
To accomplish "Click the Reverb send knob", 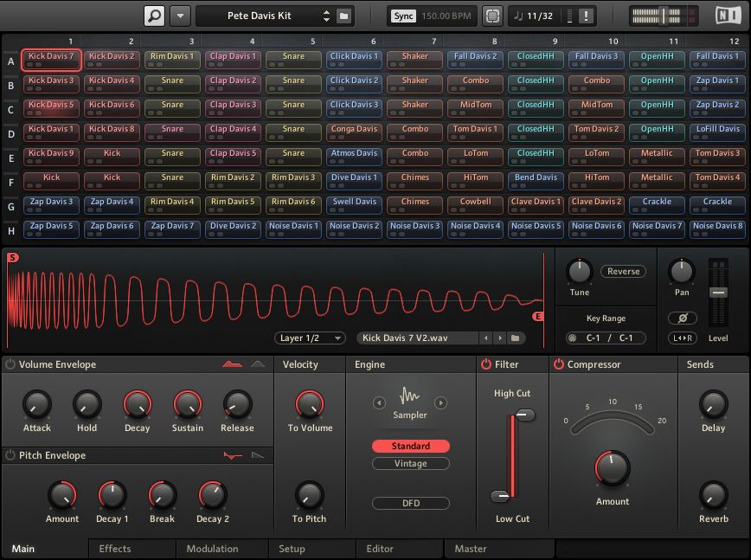I will pos(713,495).
